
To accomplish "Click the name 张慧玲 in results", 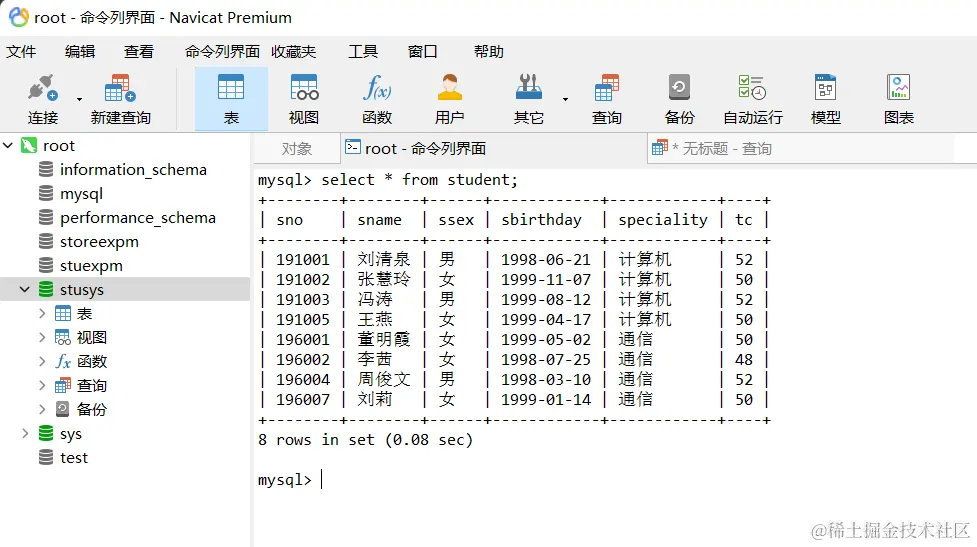I will pyautogui.click(x=384, y=280).
